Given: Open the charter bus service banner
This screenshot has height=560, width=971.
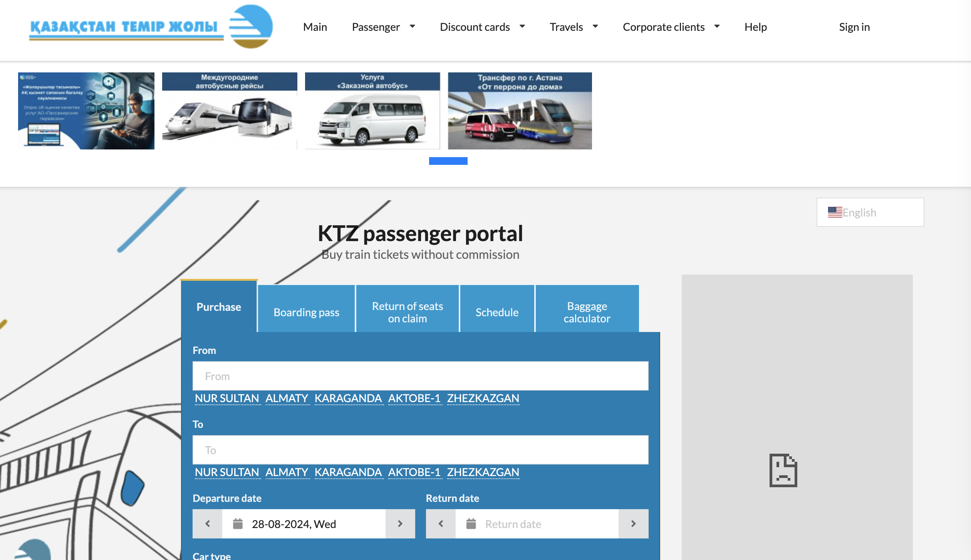Looking at the screenshot, I should pos(372,111).
